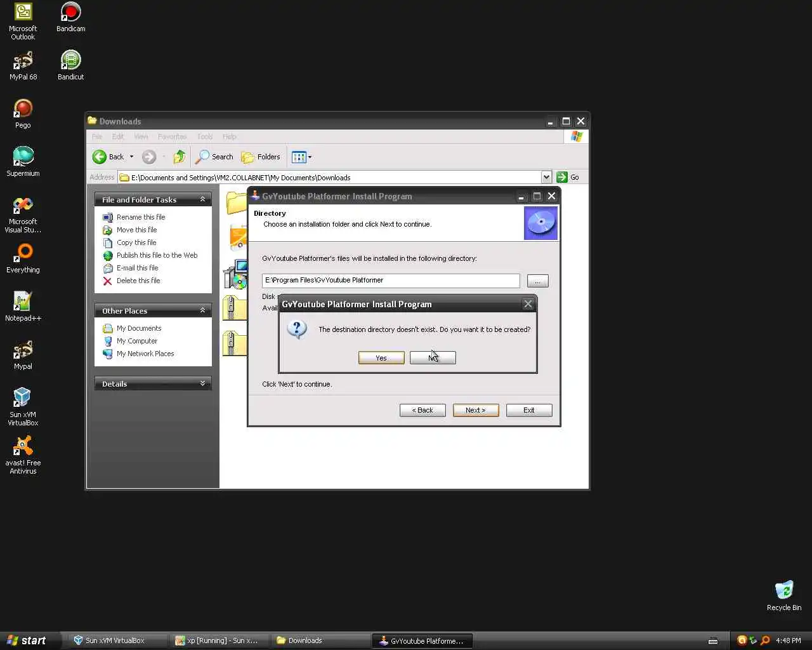The width and height of the screenshot is (812, 650).
Task: Select the Bandicut desktop icon
Action: click(x=70, y=65)
